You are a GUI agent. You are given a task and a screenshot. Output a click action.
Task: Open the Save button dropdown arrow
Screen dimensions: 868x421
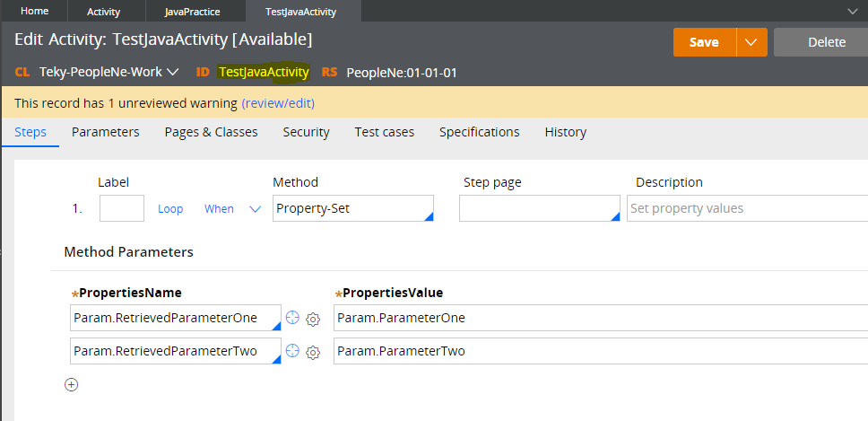751,42
